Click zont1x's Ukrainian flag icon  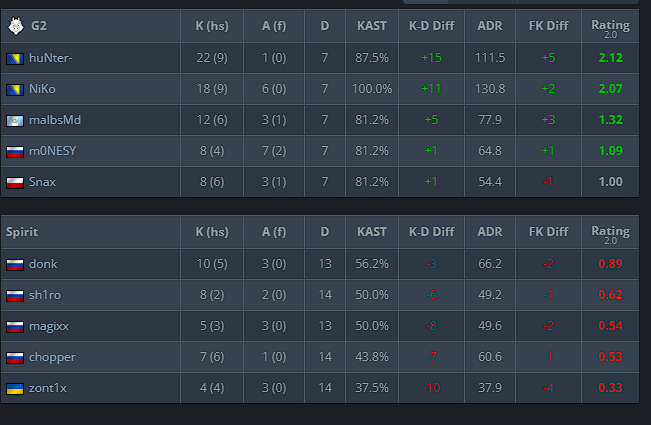pos(15,389)
